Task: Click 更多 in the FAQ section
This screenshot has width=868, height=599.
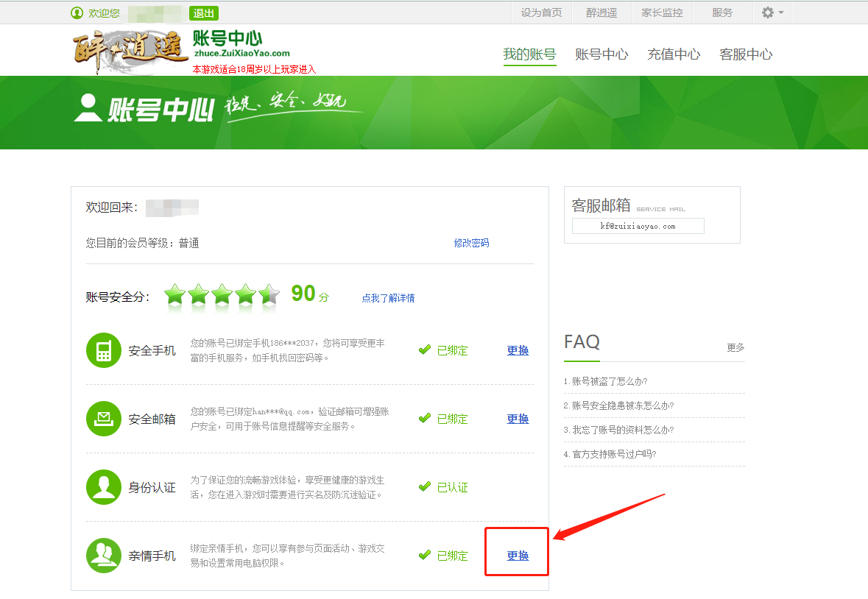Action: pyautogui.click(x=735, y=347)
